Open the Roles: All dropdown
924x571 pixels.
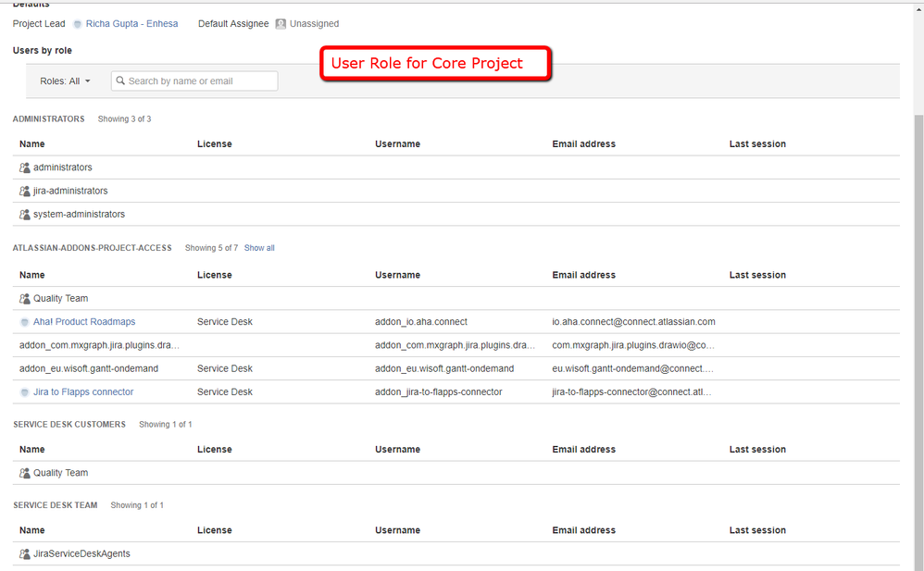click(x=66, y=81)
